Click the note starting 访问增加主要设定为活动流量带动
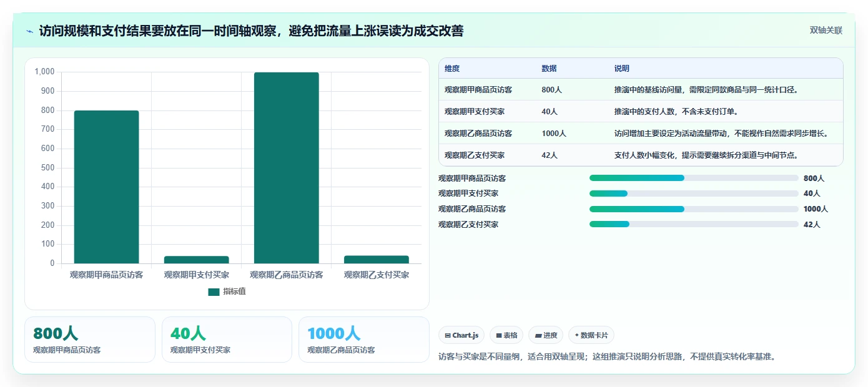Viewport: 868px width, 387px height. point(721,134)
